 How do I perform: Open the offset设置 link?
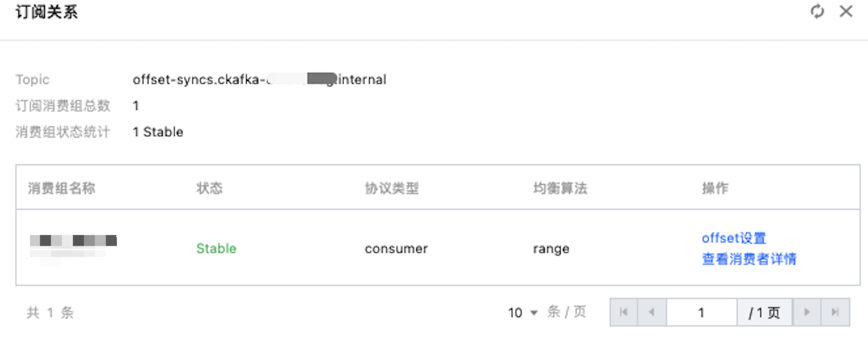tap(734, 238)
